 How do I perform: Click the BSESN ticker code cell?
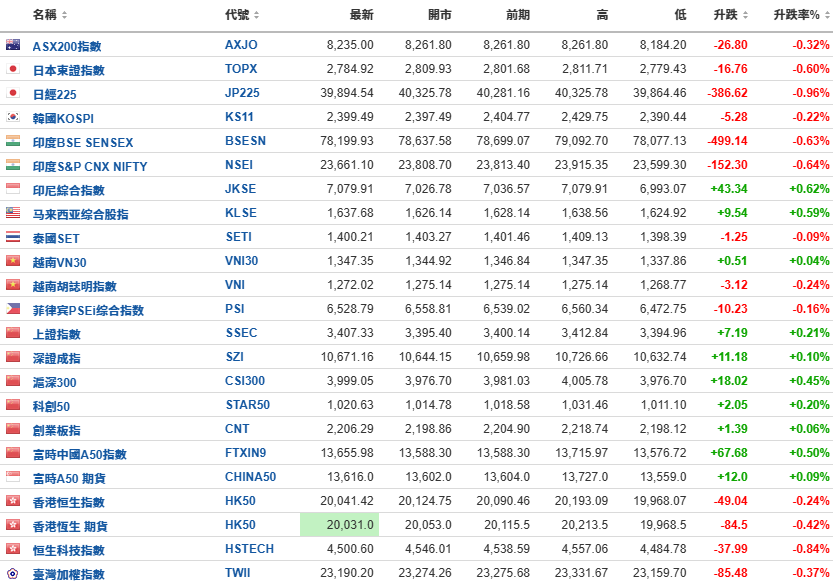tap(246, 141)
